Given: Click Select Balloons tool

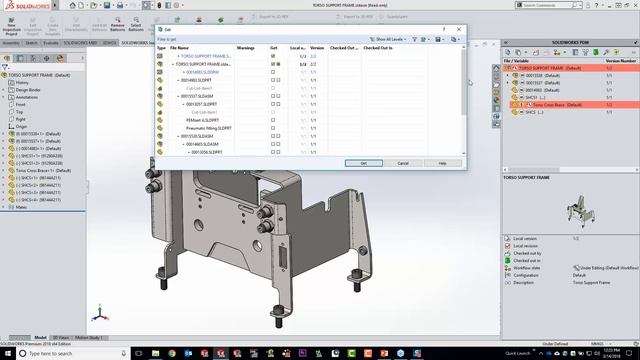Looking at the screenshot, I should (136, 24).
